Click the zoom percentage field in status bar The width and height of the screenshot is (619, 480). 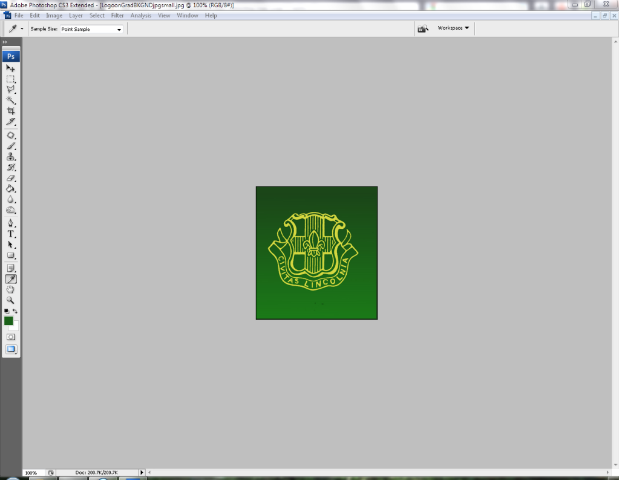tap(34, 472)
